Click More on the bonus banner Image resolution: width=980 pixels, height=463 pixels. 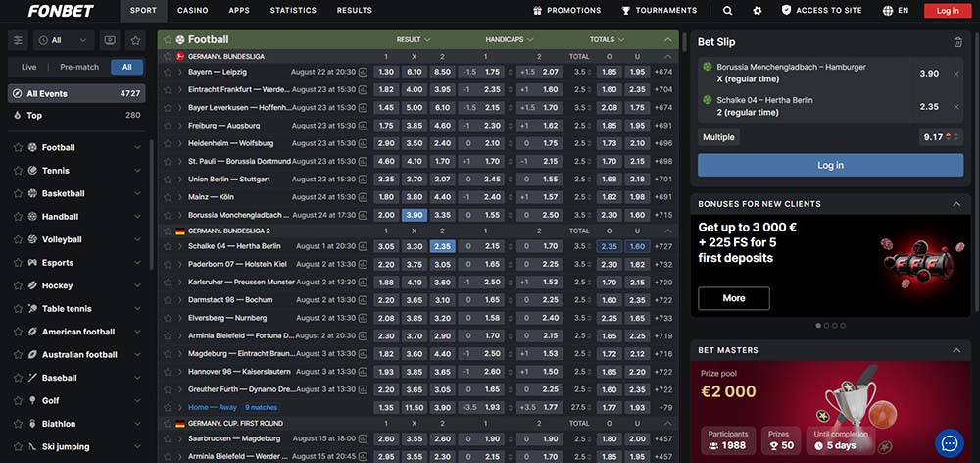[734, 298]
